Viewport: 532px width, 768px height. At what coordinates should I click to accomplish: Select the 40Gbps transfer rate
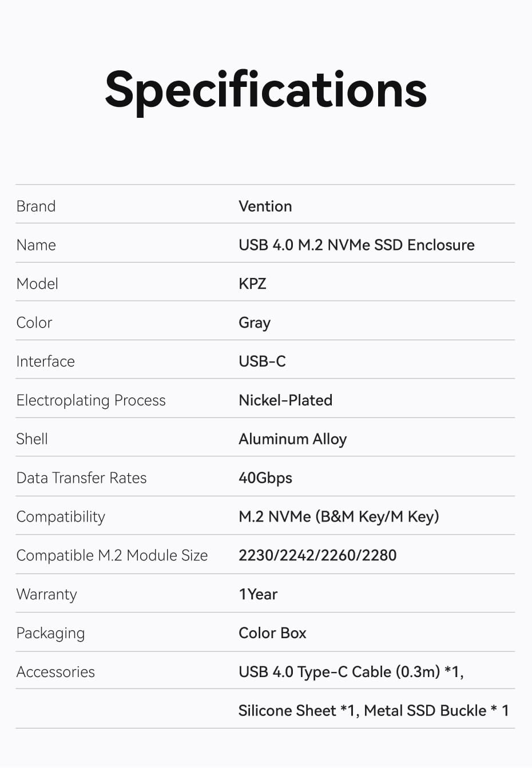pos(265,478)
